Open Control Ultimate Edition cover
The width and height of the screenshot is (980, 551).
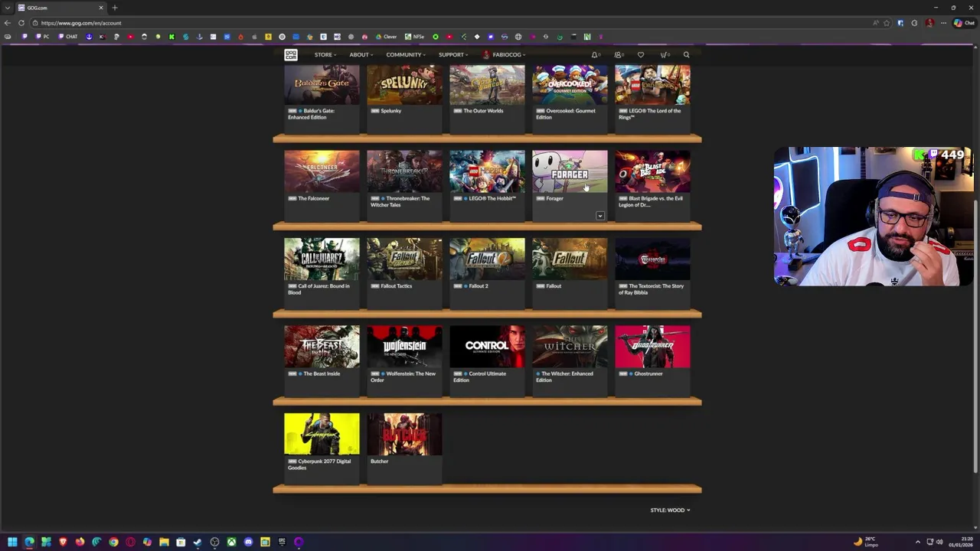click(487, 347)
